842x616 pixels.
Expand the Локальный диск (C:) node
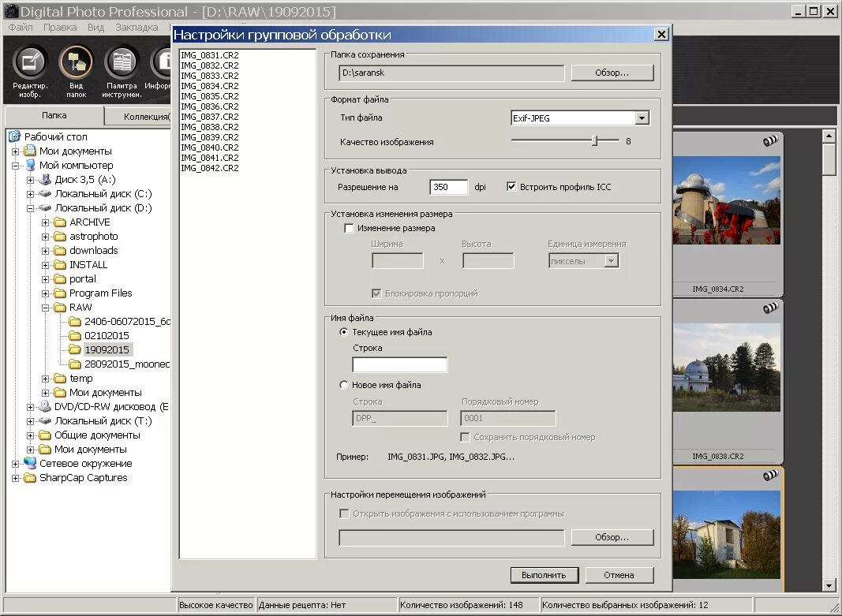[x=31, y=194]
